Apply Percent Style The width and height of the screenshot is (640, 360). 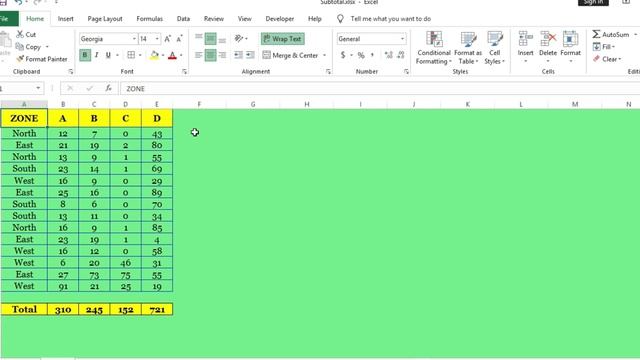pyautogui.click(x=361, y=55)
